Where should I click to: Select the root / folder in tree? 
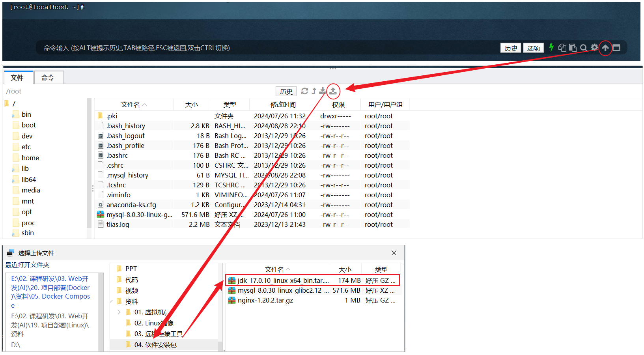point(14,103)
